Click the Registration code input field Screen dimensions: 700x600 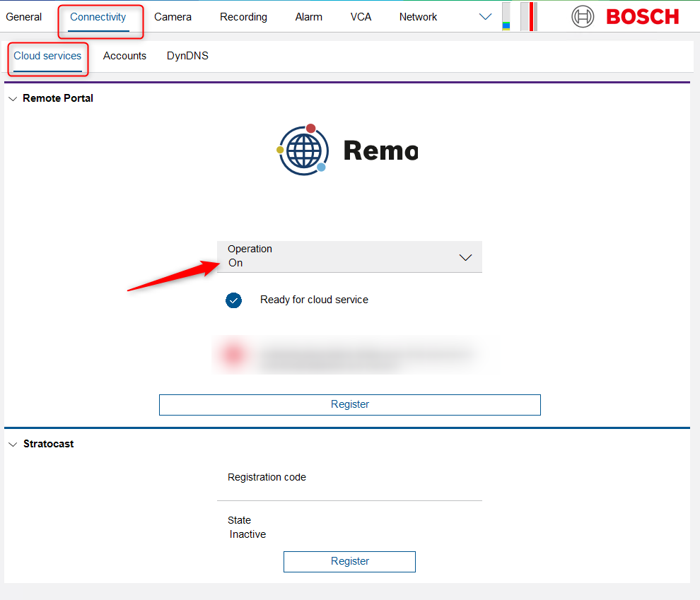point(349,489)
